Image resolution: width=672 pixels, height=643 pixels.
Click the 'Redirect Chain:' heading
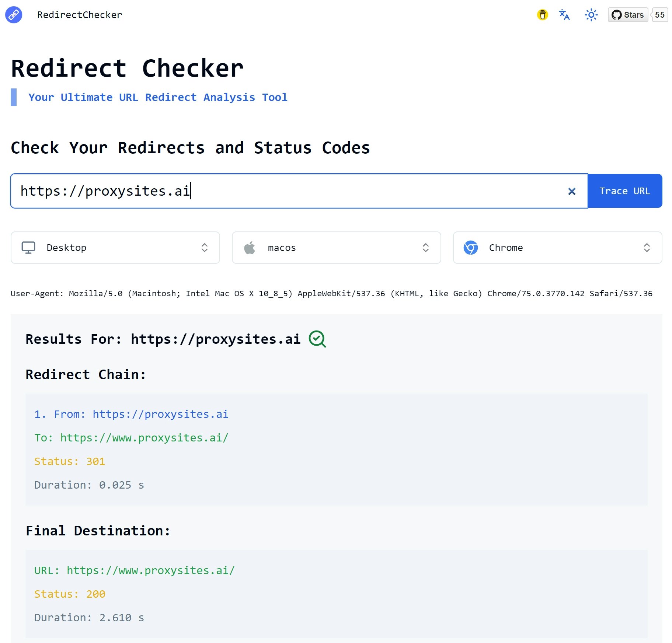click(86, 374)
